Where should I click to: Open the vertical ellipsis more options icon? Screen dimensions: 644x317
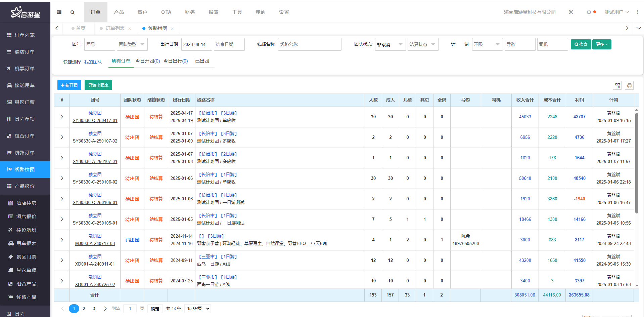(x=637, y=12)
